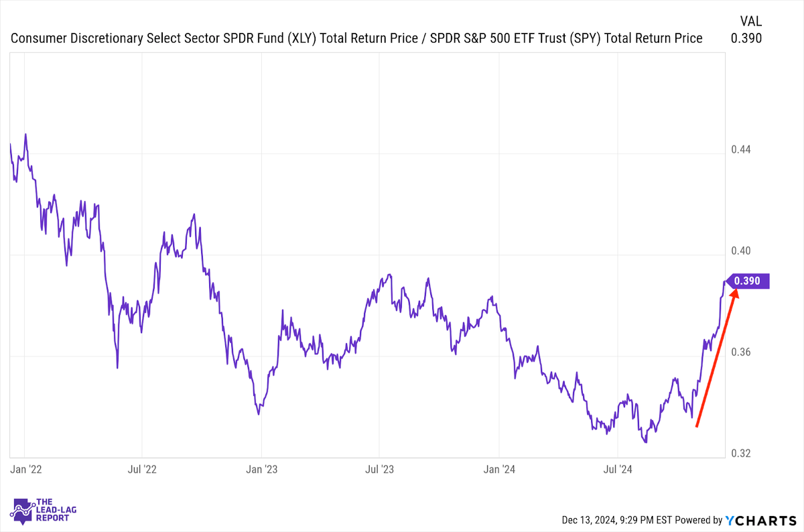Image resolution: width=804 pixels, height=532 pixels.
Task: Click the base of the red trend arrow
Action: 697,426
